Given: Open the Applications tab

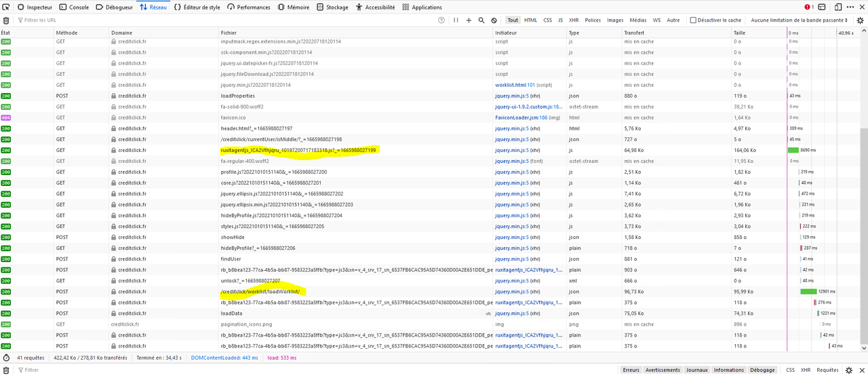Looking at the screenshot, I should [x=422, y=7].
